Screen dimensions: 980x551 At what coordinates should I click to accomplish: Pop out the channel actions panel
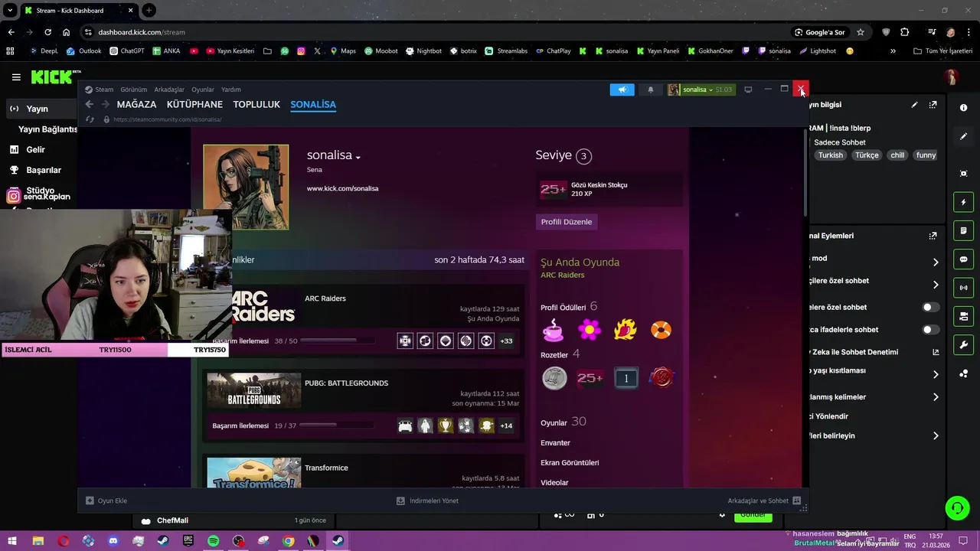(933, 236)
